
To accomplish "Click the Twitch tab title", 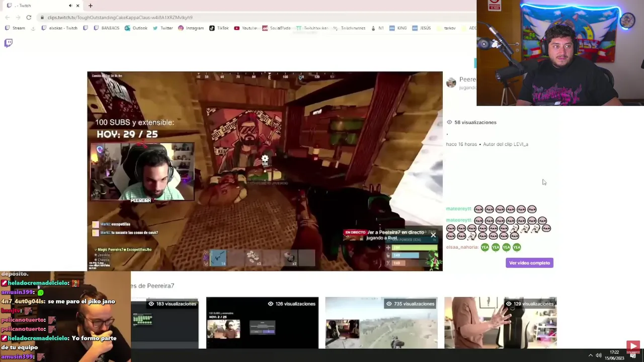I will click(23, 6).
